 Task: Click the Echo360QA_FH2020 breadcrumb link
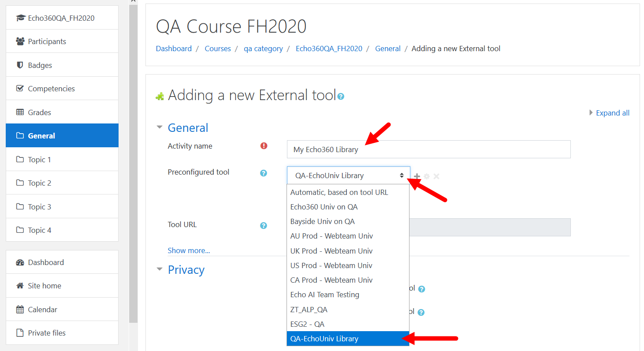pos(329,49)
